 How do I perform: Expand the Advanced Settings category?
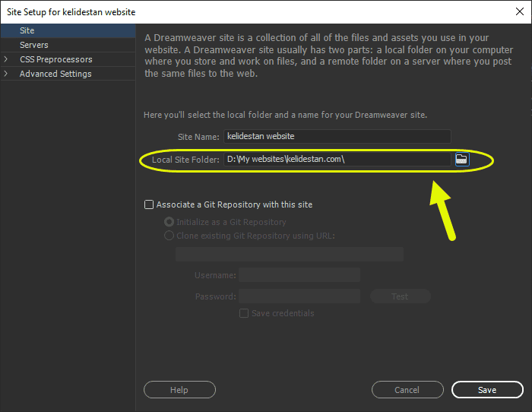coord(6,74)
